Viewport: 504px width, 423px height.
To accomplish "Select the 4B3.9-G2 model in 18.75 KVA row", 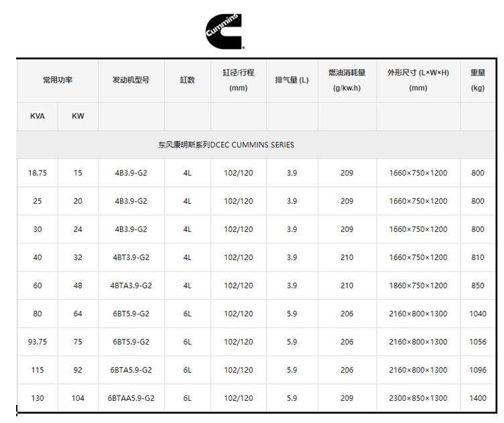I will [131, 173].
